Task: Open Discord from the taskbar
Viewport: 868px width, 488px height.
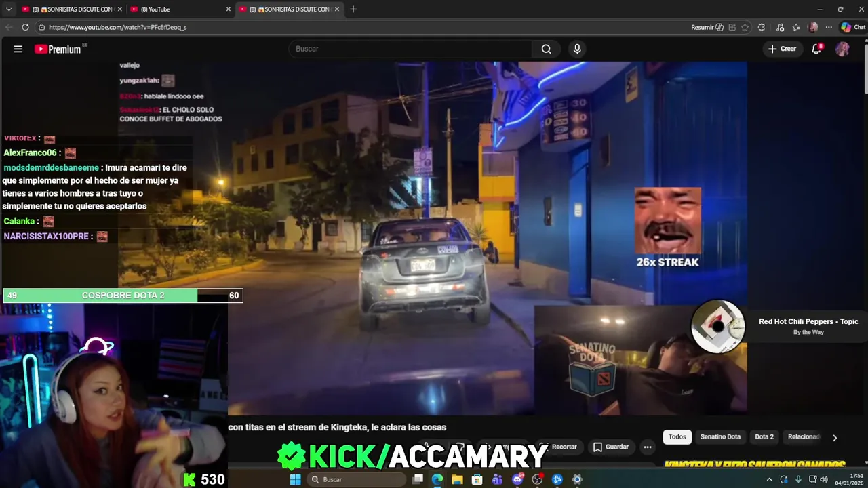Action: coord(518,479)
